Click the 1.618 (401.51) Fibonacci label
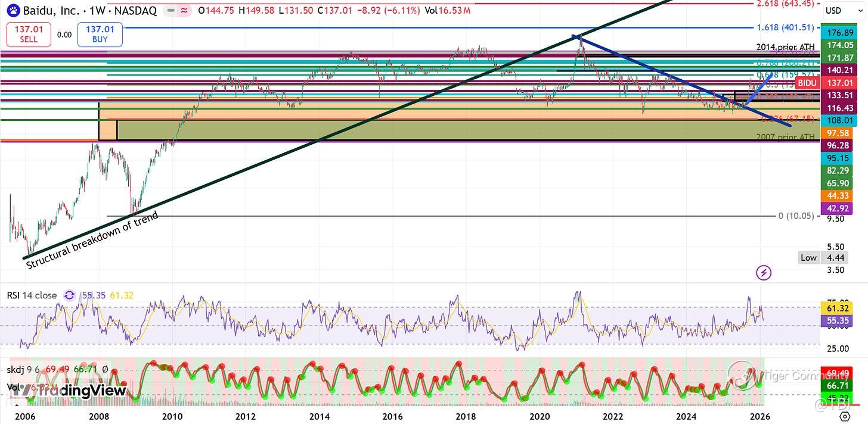The height and width of the screenshot is (424, 868). 785,27
